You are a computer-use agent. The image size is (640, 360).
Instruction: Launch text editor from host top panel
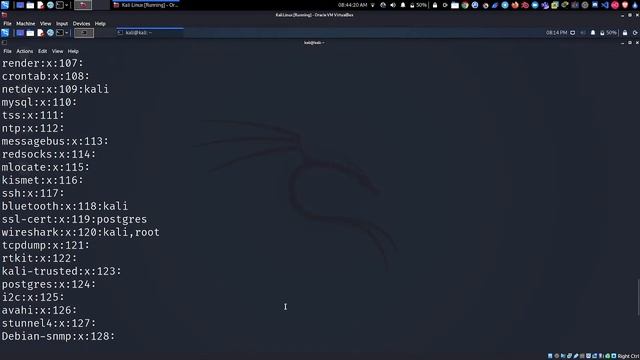40,5
